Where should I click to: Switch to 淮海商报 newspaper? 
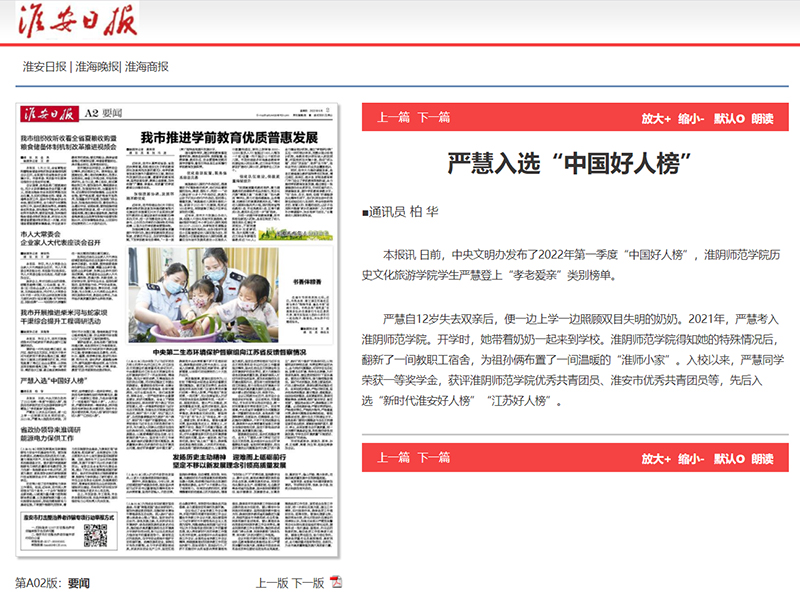pos(147,67)
